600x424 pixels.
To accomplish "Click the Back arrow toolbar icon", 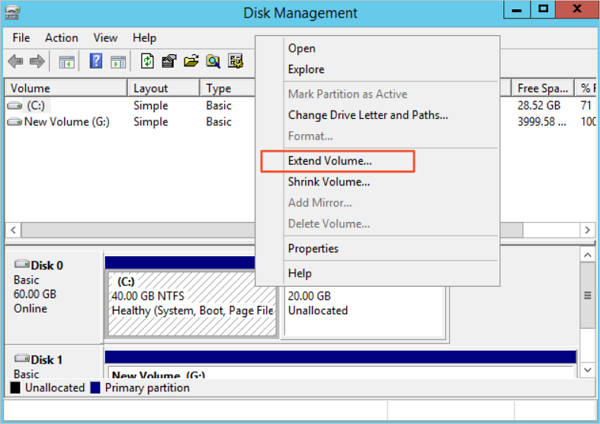I will pyautogui.click(x=16, y=61).
